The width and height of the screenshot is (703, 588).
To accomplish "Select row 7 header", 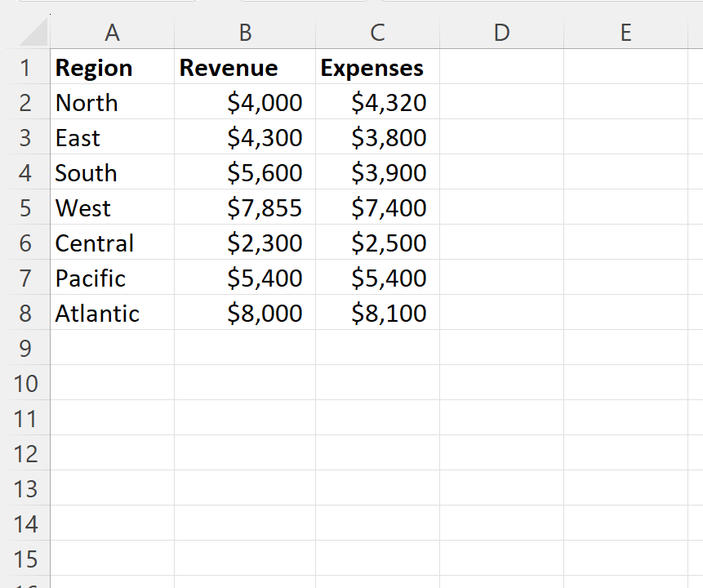I will [x=25, y=277].
